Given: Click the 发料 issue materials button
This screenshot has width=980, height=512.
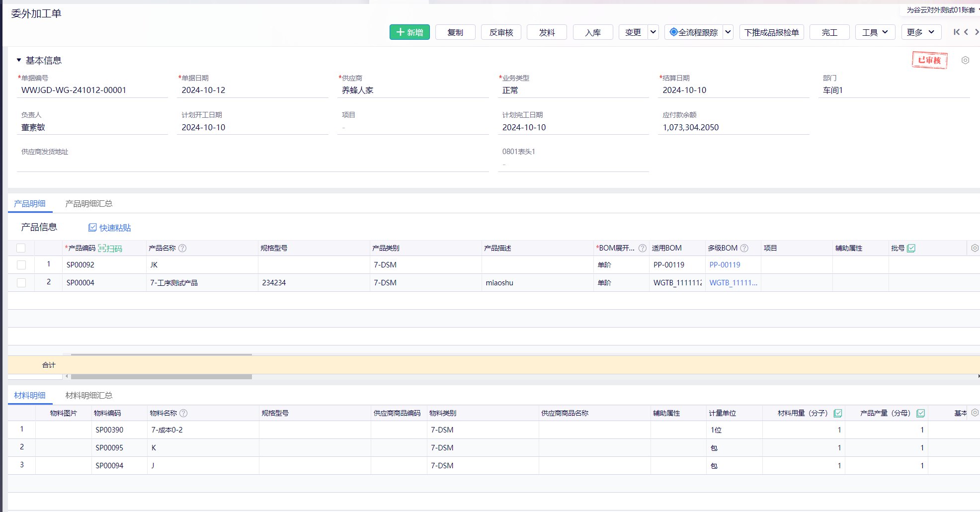Looking at the screenshot, I should pos(547,32).
